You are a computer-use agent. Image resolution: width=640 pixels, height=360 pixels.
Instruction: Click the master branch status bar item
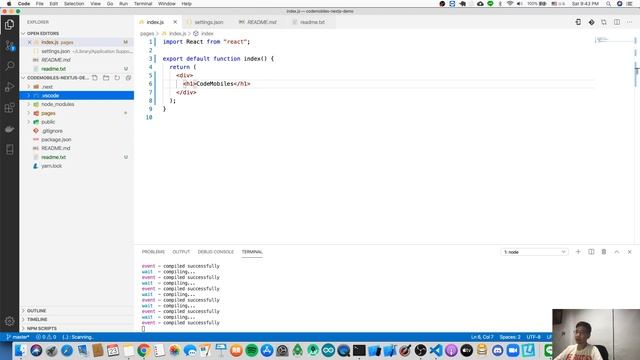[x=18, y=337]
